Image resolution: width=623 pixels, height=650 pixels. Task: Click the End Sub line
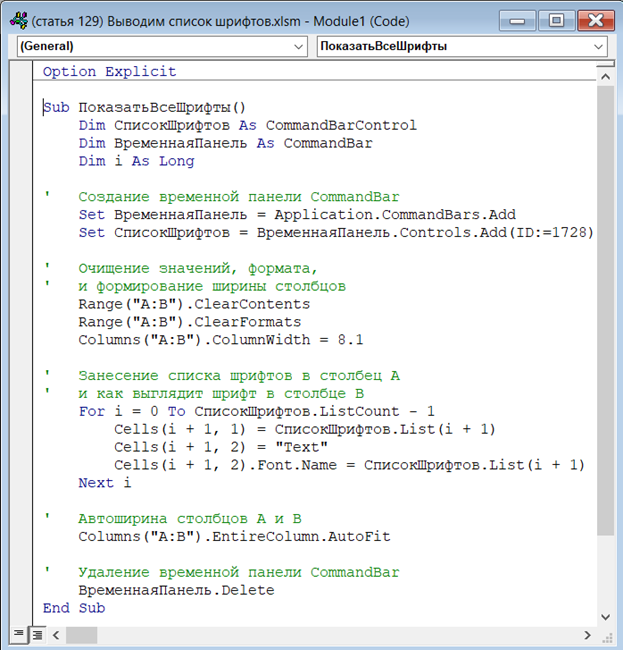tap(74, 608)
